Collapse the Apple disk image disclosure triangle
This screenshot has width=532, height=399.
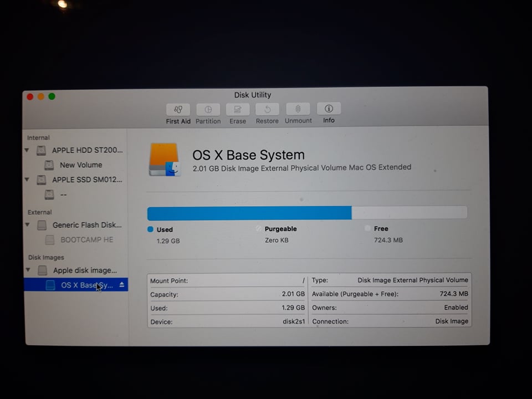[x=28, y=270]
